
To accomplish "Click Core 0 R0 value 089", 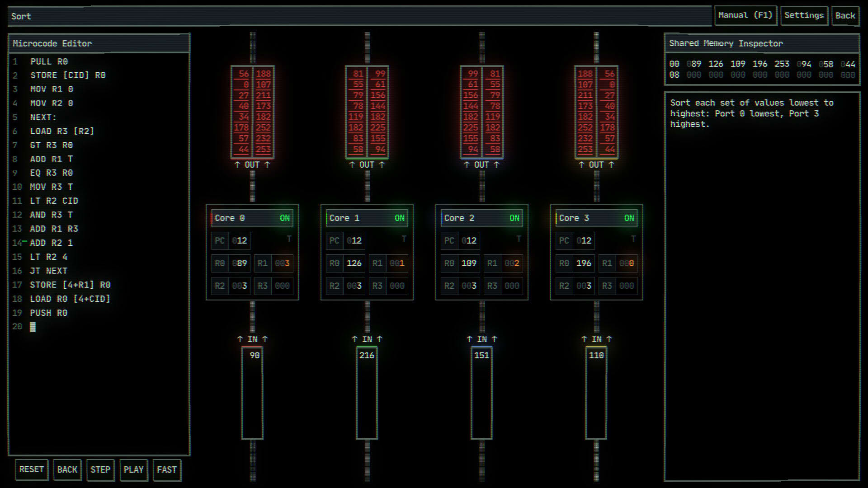I will (240, 263).
